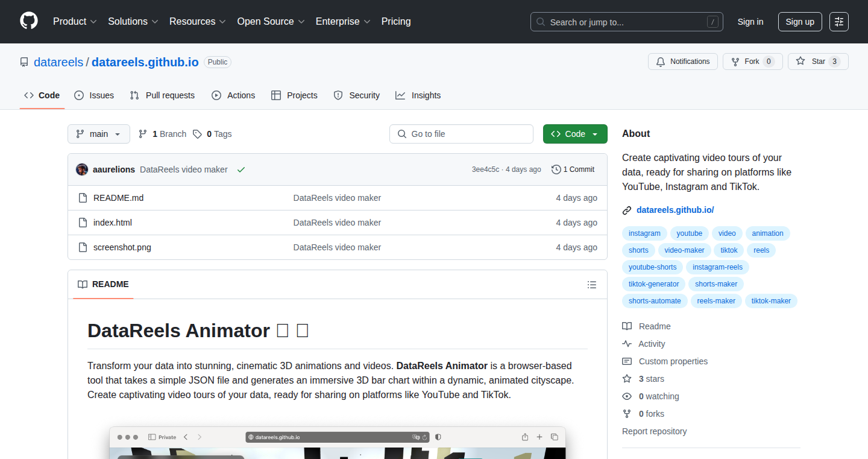Expand the Open Source menu
Image resolution: width=868 pixels, height=459 pixels.
pos(271,21)
